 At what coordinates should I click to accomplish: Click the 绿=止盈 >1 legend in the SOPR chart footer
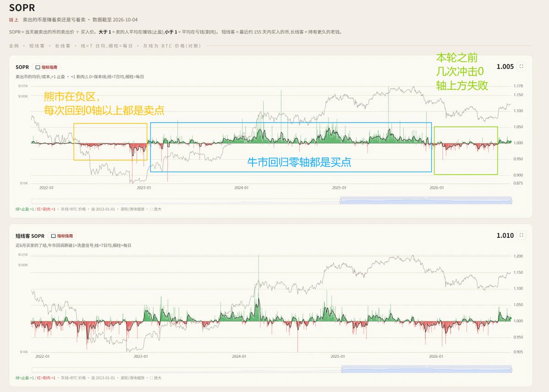click(x=25, y=209)
